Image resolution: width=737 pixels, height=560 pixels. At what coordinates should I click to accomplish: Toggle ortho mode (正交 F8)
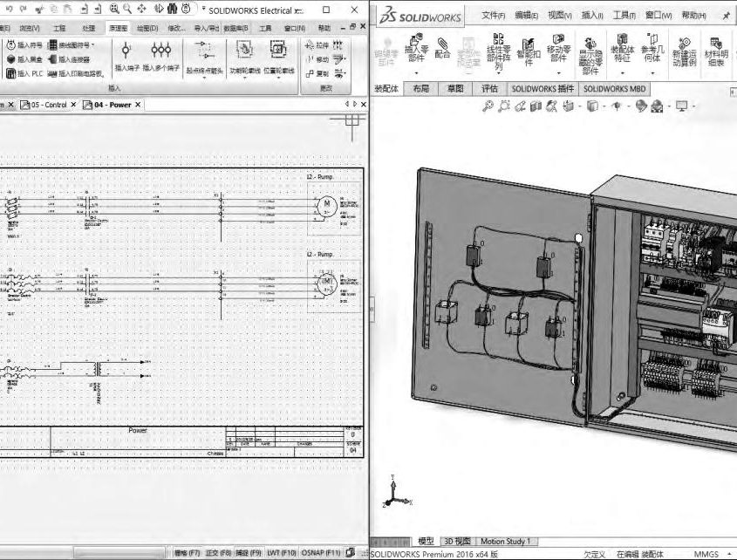(x=218, y=552)
